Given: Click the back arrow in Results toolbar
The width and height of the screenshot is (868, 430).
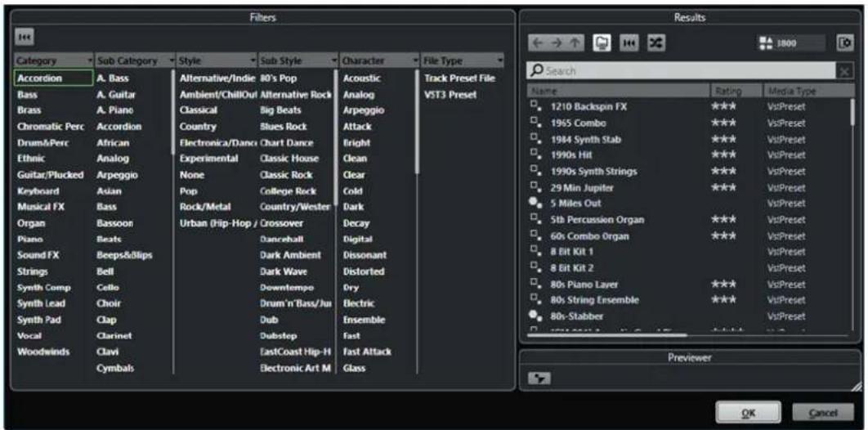Looking at the screenshot, I should coord(537,43).
